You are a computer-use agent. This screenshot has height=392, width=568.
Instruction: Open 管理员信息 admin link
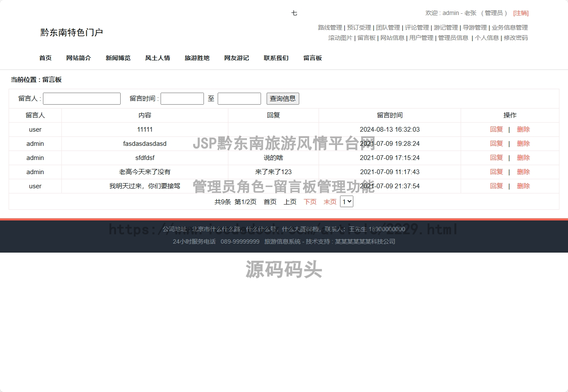453,38
